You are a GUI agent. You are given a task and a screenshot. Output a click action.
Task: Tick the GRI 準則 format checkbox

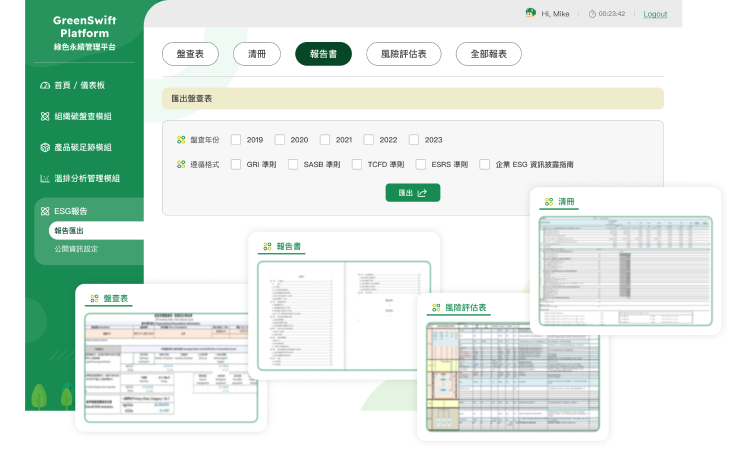[x=236, y=164]
